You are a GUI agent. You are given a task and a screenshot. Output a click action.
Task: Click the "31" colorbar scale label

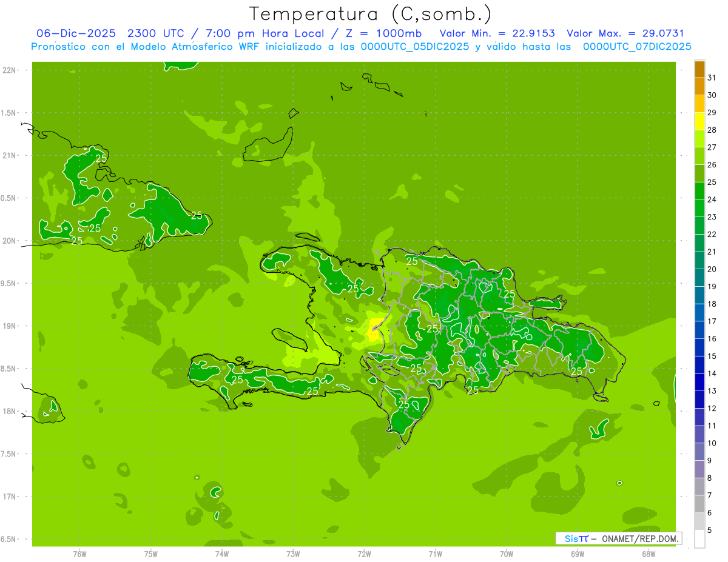pos(712,78)
